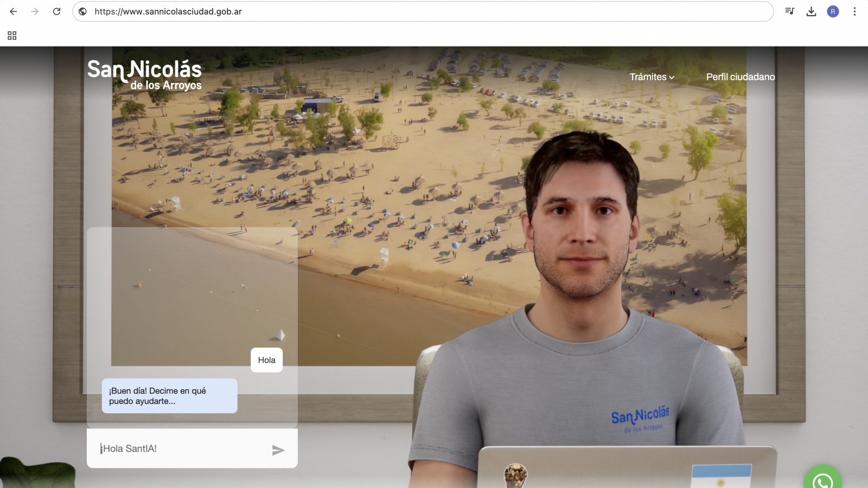Expand the chevron next to Trámites
The width and height of the screenshot is (868, 488).
click(x=672, y=78)
